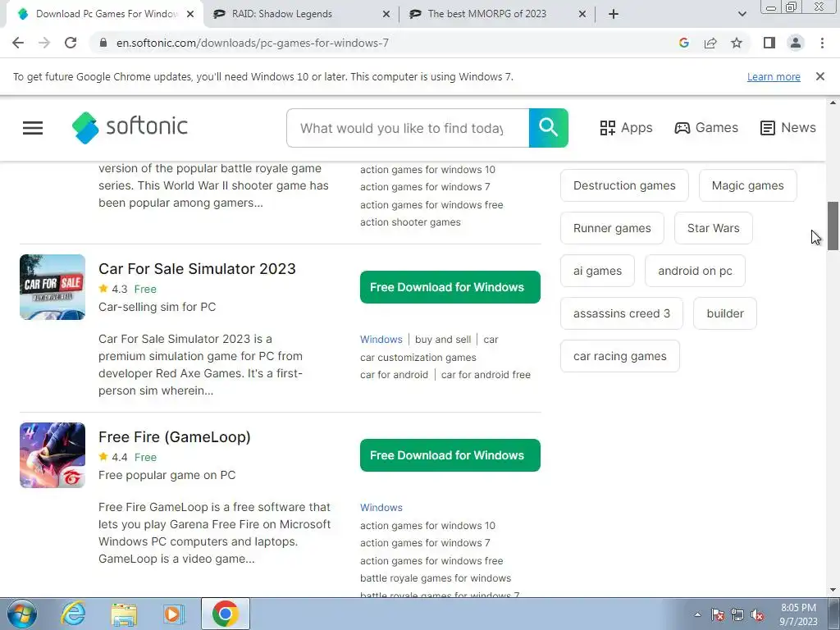Expand the tab search chevron
This screenshot has height=630, width=840.
coord(742,14)
